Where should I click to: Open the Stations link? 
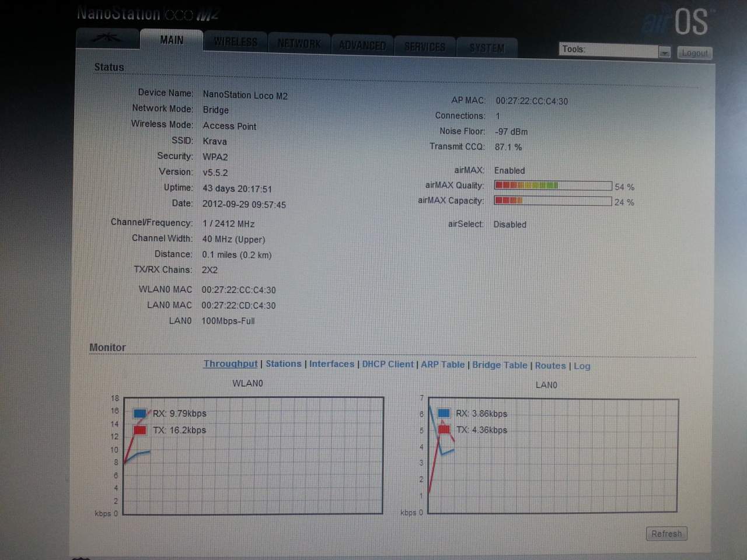tap(284, 363)
